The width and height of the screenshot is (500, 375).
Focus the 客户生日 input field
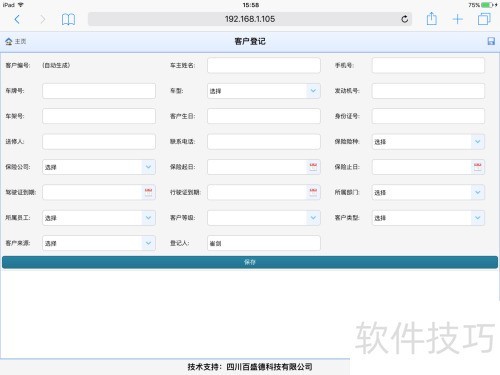coord(264,116)
